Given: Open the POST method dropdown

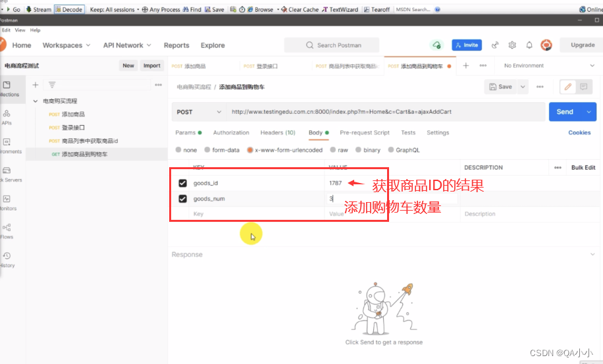Looking at the screenshot, I should click(x=199, y=112).
